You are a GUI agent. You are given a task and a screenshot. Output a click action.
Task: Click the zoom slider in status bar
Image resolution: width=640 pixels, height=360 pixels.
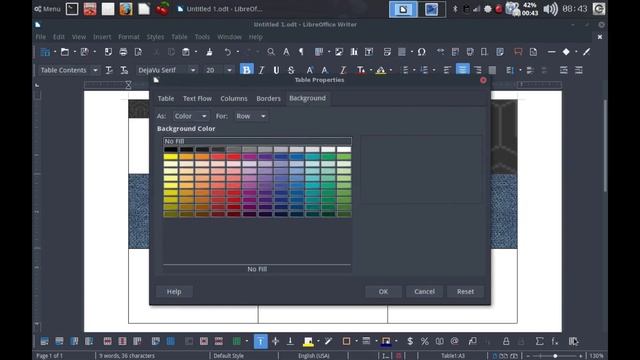555,356
